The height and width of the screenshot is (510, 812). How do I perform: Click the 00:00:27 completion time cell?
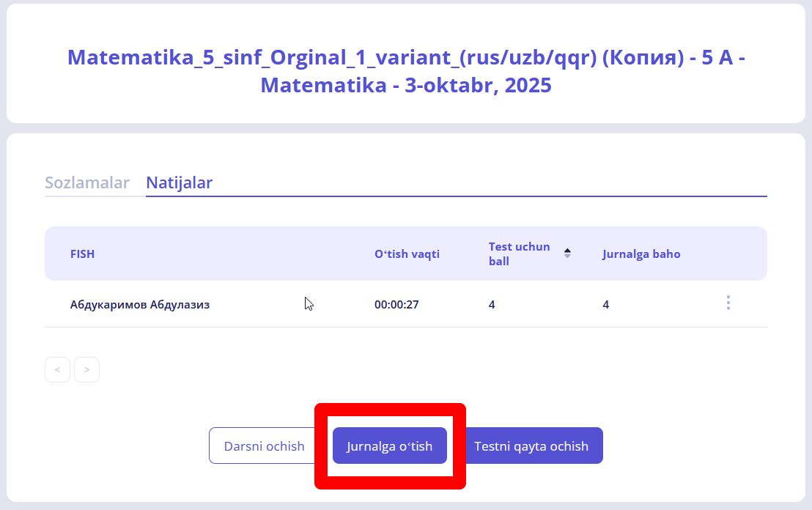396,305
